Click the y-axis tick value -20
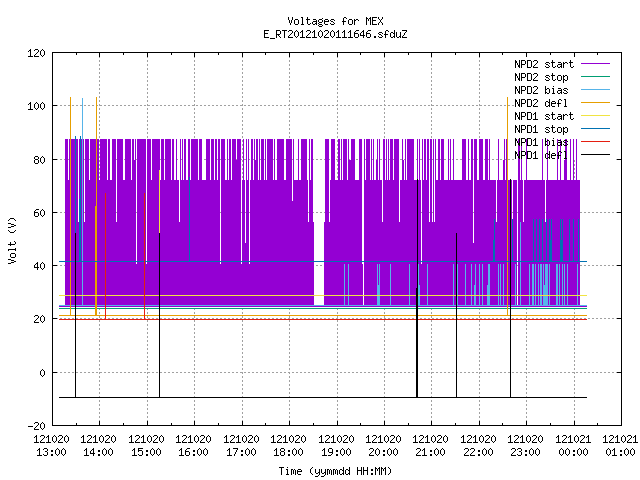This screenshot has height=480, width=640. click(36, 426)
